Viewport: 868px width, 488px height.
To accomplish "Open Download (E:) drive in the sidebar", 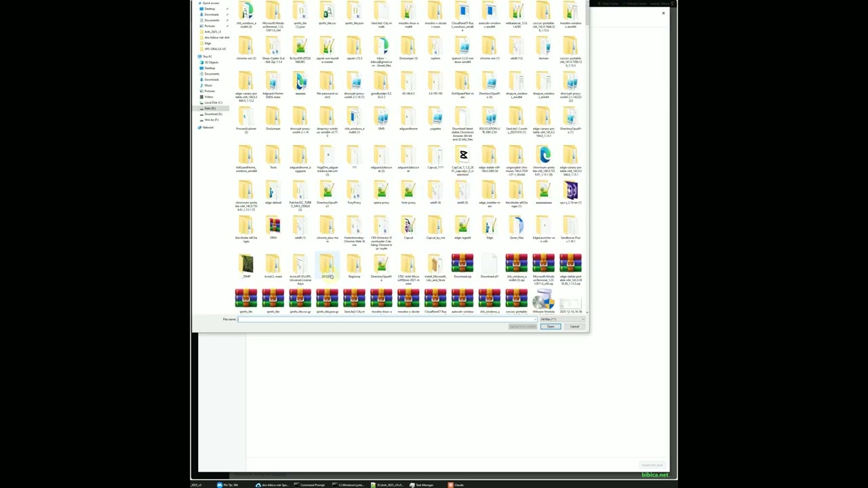I will pyautogui.click(x=212, y=114).
